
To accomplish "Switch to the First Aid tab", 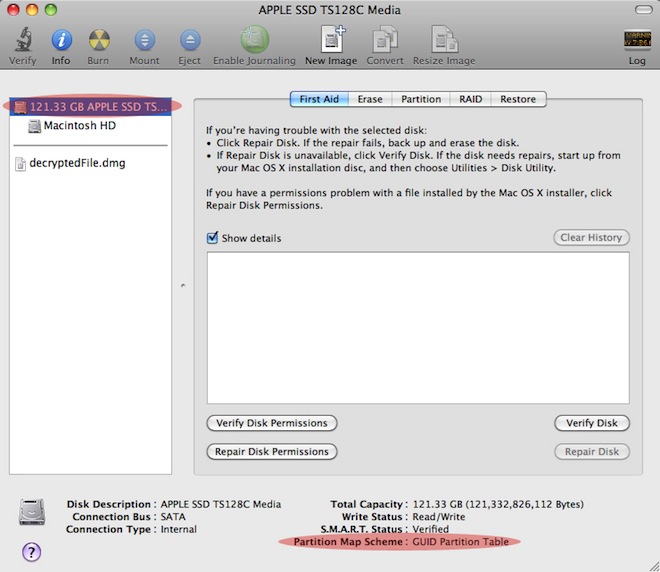I will (319, 99).
